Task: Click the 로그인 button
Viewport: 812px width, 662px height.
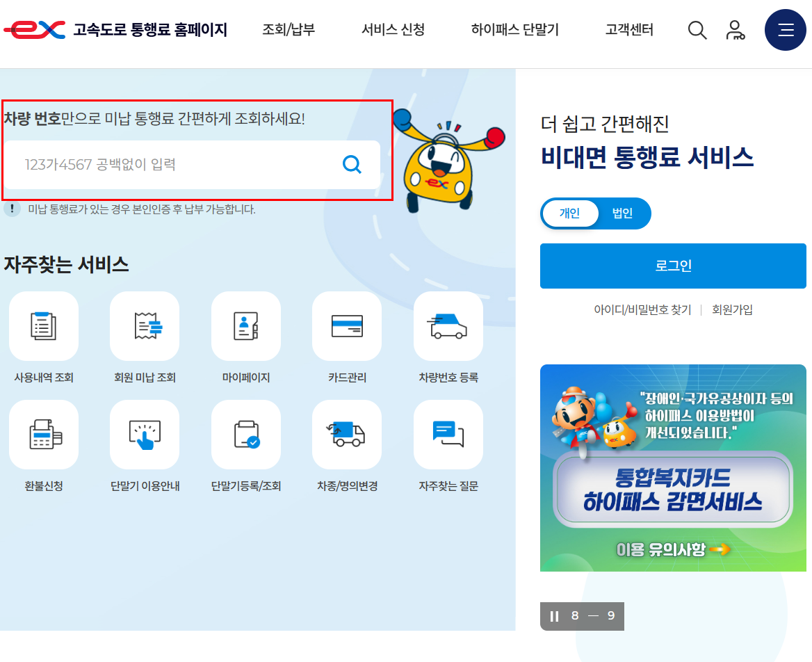Action: pos(673,266)
